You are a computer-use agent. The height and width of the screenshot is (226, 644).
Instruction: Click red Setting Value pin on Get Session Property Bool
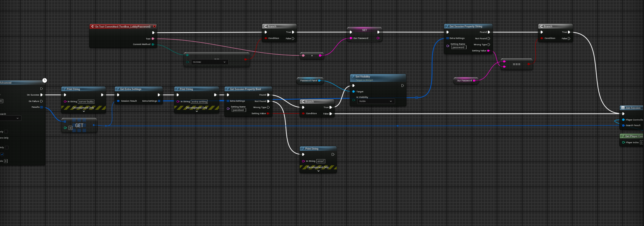(268, 114)
